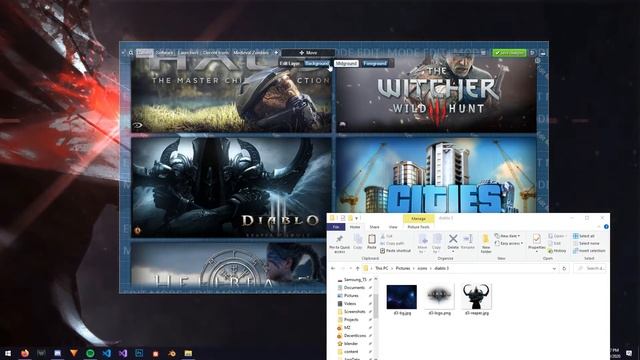Click Invert selection in ribbon
The image size is (640, 360).
[x=589, y=251]
